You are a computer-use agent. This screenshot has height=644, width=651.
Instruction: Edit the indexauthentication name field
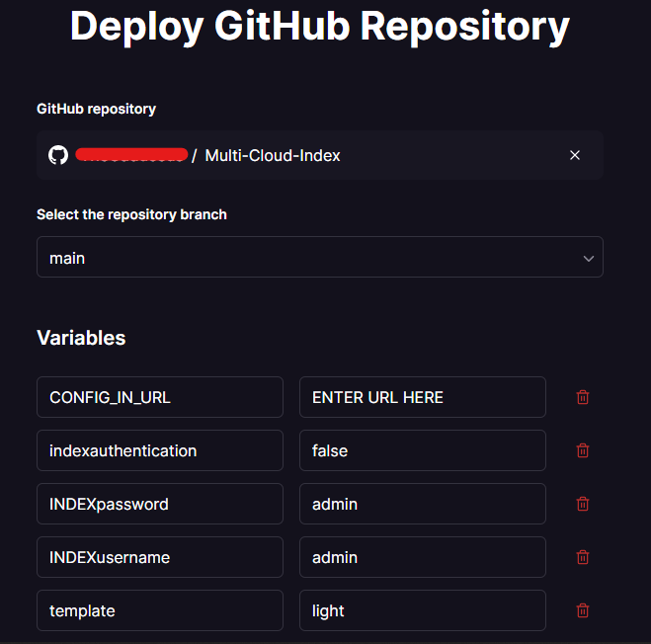[x=160, y=450]
